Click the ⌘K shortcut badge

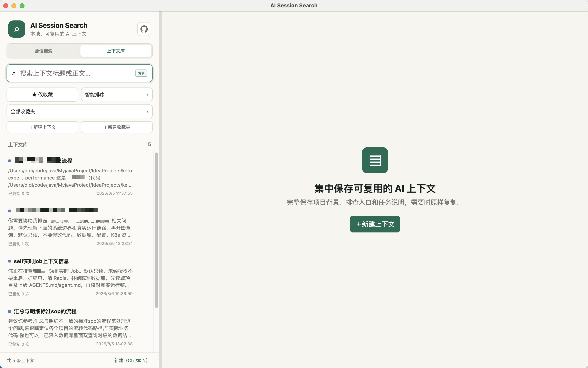(x=141, y=73)
